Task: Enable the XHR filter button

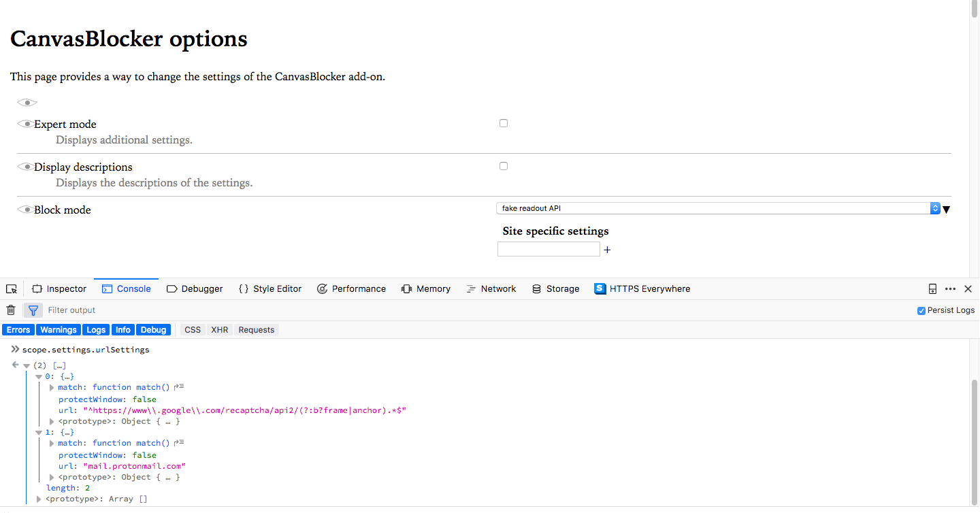Action: coord(220,330)
